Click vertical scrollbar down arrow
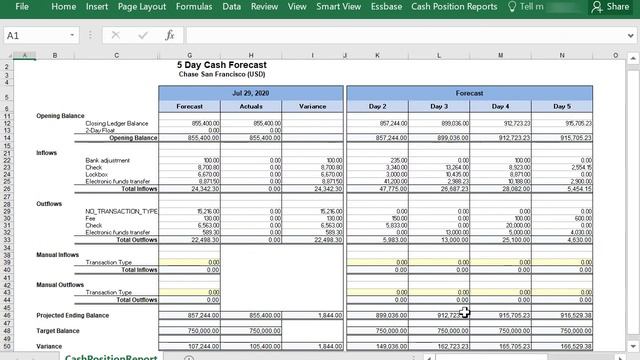 tap(633, 347)
